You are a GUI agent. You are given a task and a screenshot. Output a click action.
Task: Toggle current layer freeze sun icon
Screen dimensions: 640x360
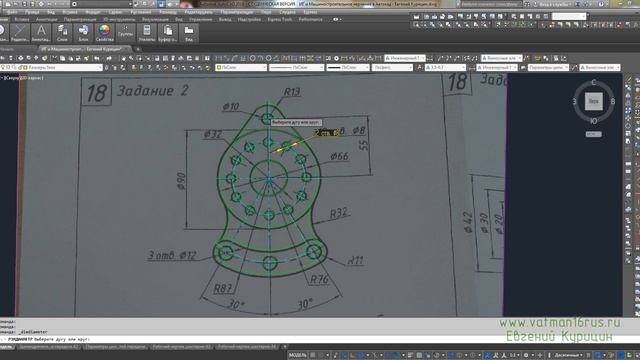point(9,67)
